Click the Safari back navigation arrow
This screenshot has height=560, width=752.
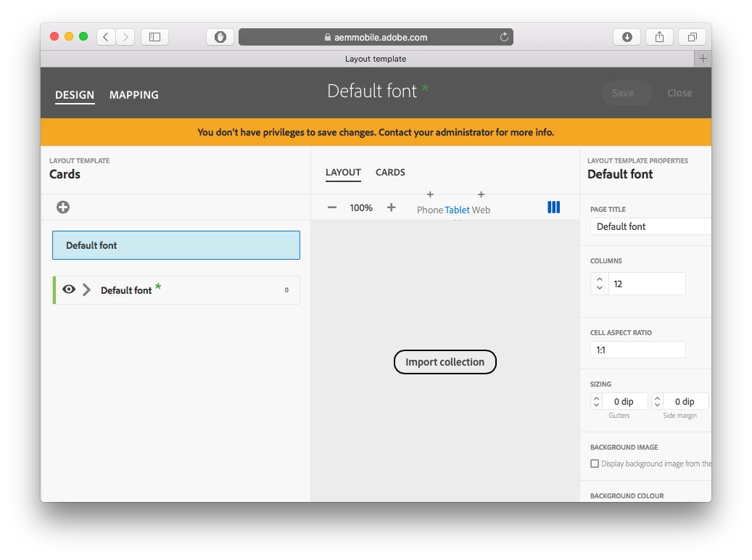tap(106, 37)
